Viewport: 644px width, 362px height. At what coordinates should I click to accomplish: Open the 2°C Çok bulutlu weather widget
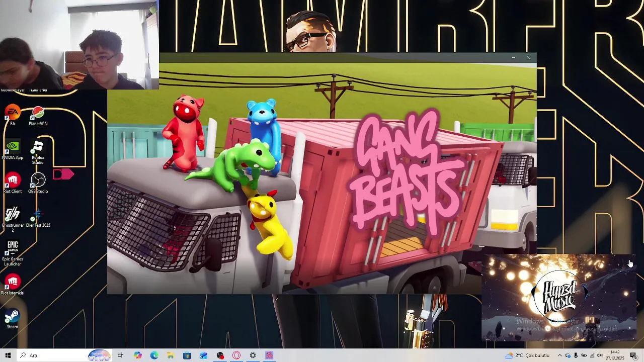pos(527,355)
